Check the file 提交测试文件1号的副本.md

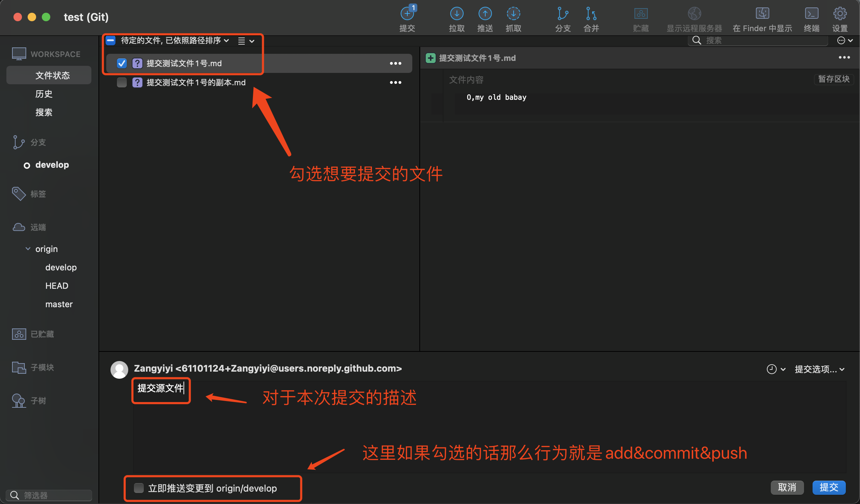(x=121, y=82)
